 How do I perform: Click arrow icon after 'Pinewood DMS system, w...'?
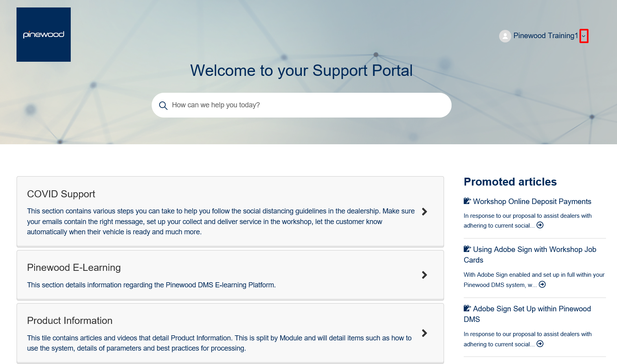[542, 285]
